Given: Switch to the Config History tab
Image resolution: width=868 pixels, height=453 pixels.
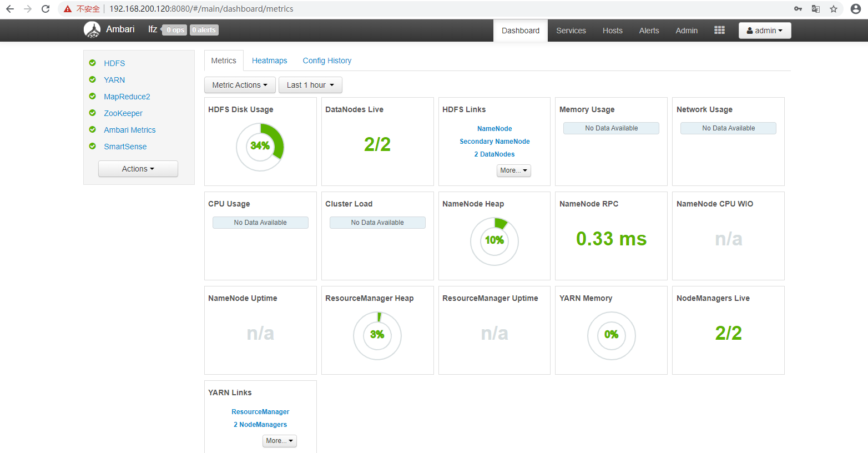Looking at the screenshot, I should (327, 61).
